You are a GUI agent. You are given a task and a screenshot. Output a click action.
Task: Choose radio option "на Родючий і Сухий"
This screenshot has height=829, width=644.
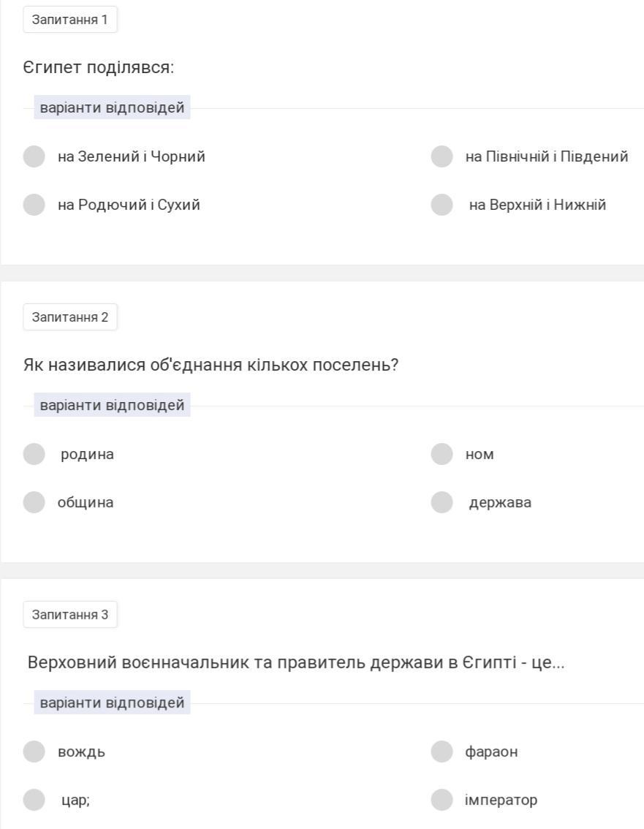[34, 205]
